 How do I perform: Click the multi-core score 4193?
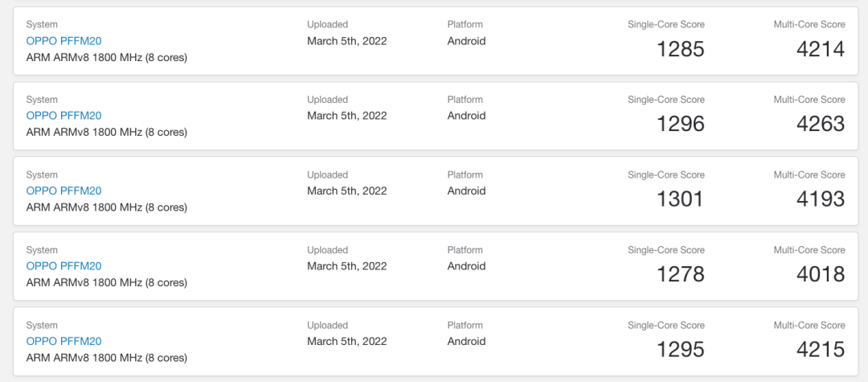(x=821, y=199)
